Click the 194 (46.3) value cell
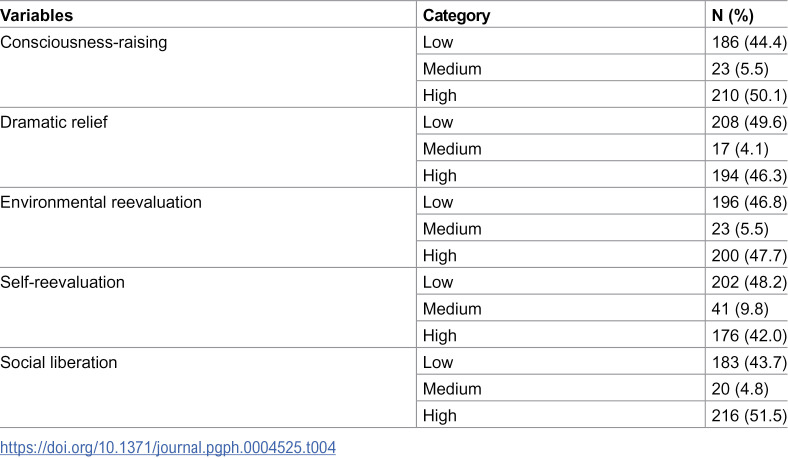The width and height of the screenshot is (788, 458). pos(749,175)
